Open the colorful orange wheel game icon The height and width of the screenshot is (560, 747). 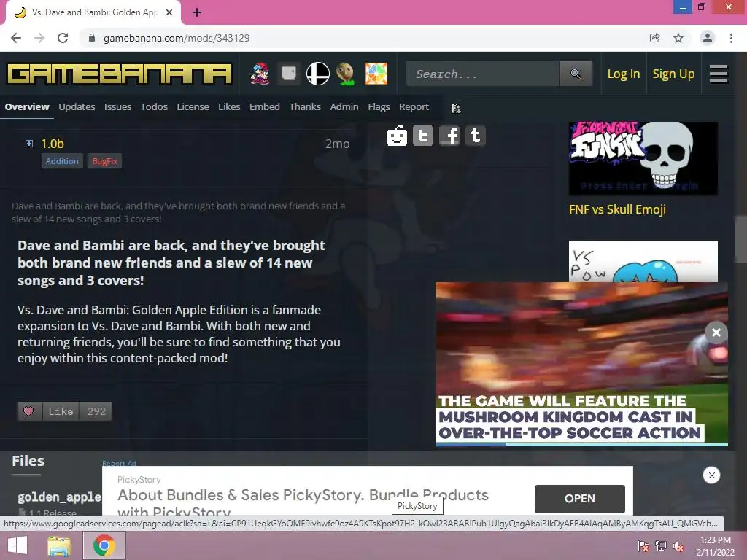pyautogui.click(x=376, y=74)
